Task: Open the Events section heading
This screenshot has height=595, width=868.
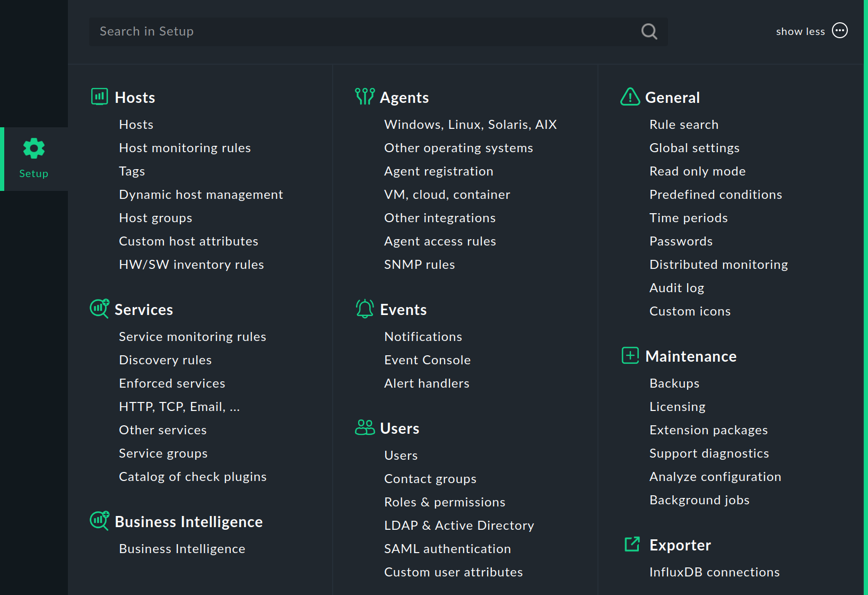Action: (403, 310)
